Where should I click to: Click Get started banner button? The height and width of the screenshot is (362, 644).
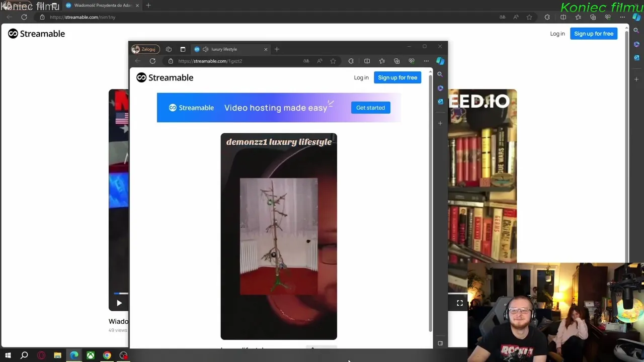pyautogui.click(x=370, y=108)
